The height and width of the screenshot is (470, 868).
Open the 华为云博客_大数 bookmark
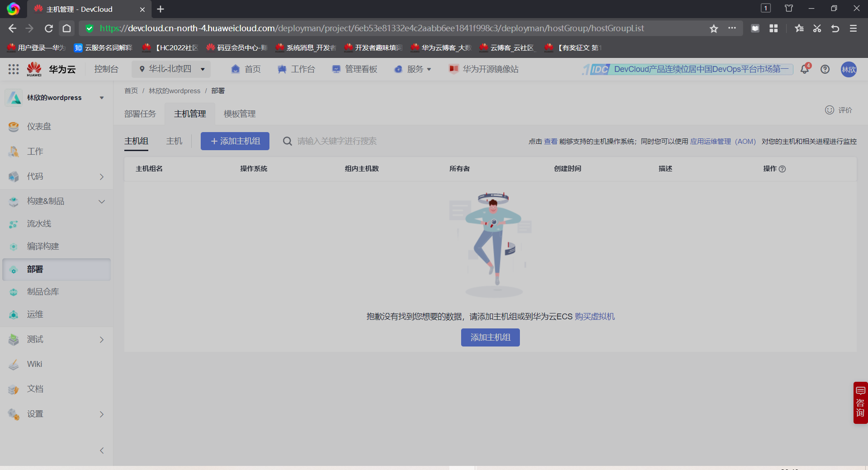pos(441,47)
